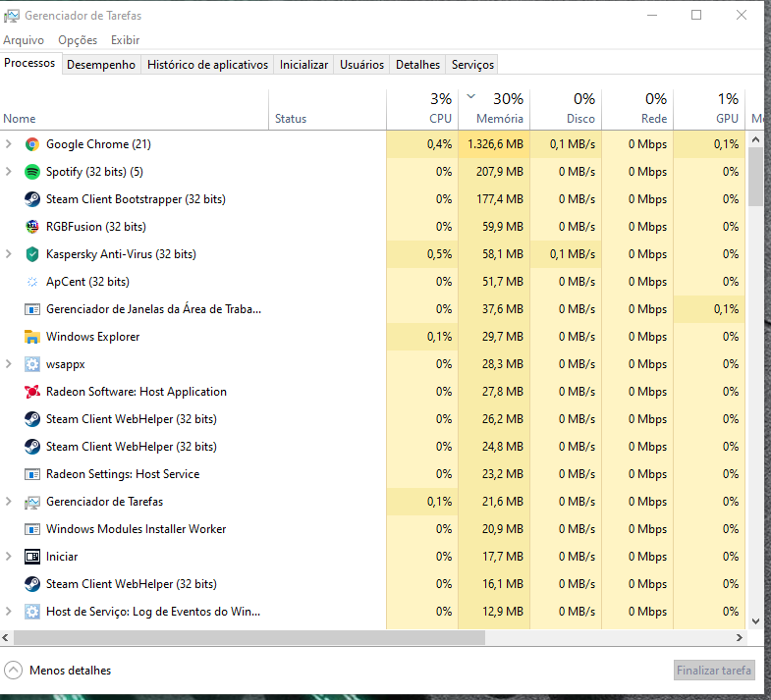Click the vertical scrollbar up arrow
This screenshot has height=700, width=771.
(x=755, y=139)
